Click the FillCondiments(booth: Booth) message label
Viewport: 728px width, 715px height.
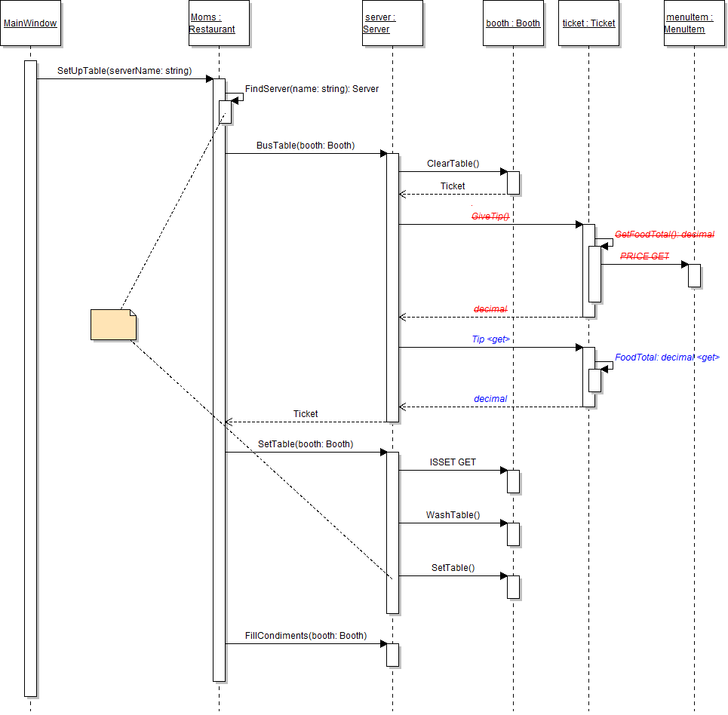point(306,636)
